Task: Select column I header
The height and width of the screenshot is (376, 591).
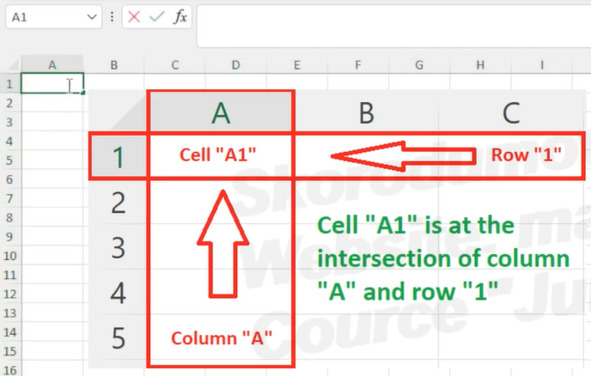Action: pyautogui.click(x=542, y=65)
